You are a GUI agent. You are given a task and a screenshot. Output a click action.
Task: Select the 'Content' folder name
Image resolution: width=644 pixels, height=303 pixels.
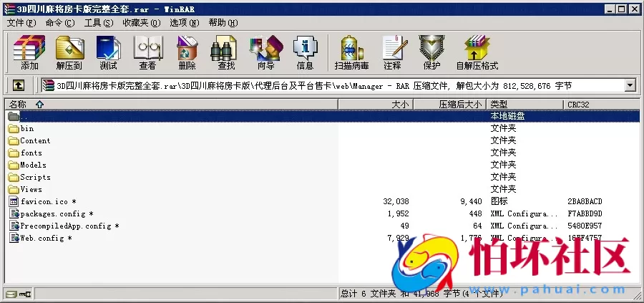click(x=35, y=140)
